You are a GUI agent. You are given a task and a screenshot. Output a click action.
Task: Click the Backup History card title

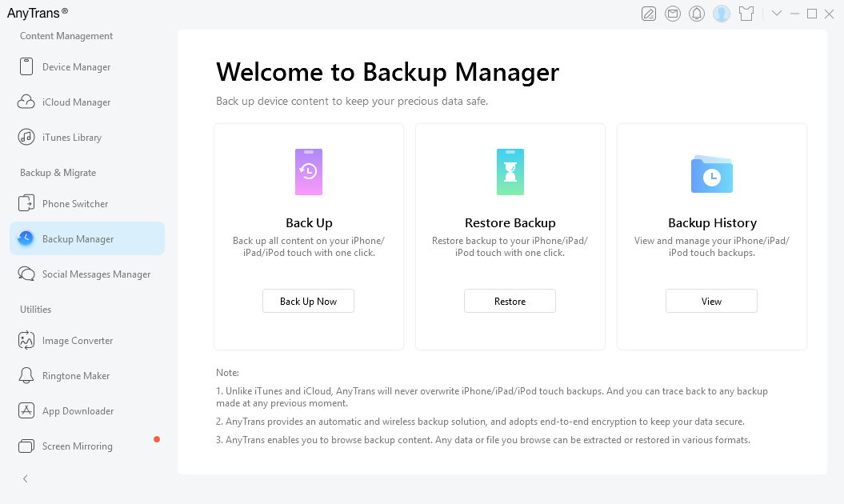click(x=712, y=223)
